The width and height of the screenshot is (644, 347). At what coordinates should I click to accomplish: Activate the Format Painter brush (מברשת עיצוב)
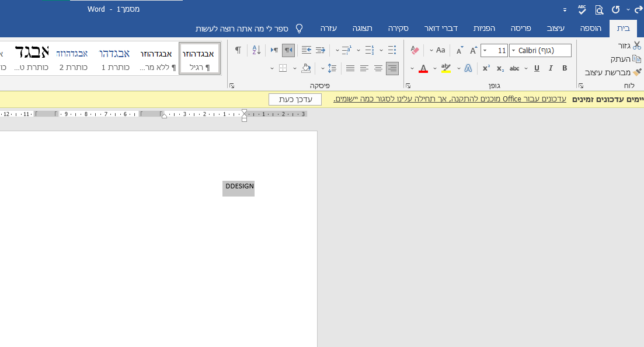pos(636,72)
